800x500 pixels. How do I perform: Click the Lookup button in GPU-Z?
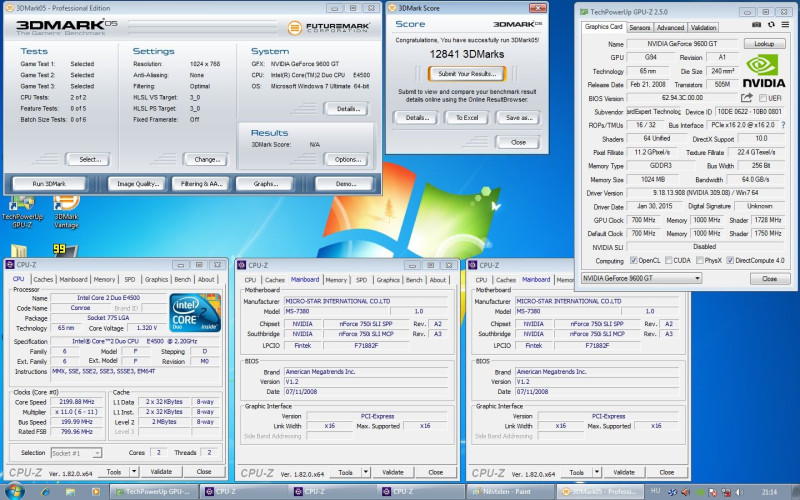(x=764, y=44)
